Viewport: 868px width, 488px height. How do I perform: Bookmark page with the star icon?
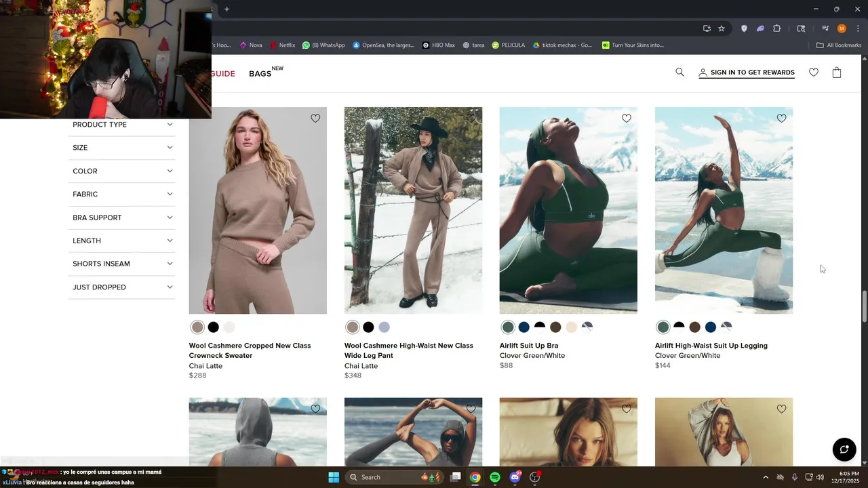pos(722,28)
